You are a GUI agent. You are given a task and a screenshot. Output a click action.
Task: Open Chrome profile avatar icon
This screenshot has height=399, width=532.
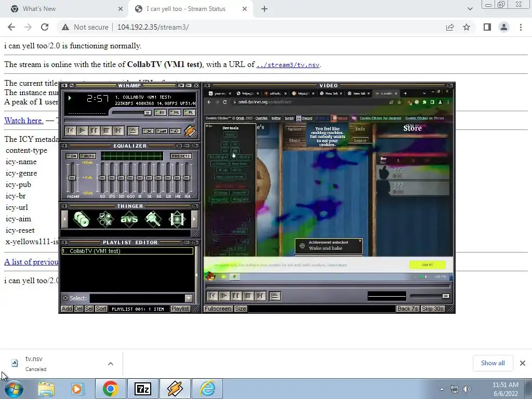click(504, 27)
